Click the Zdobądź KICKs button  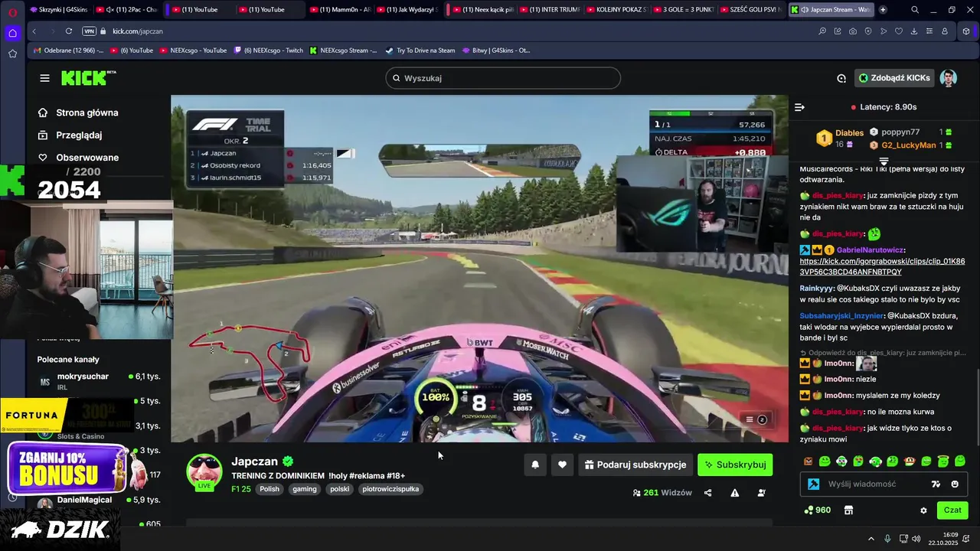[894, 78]
